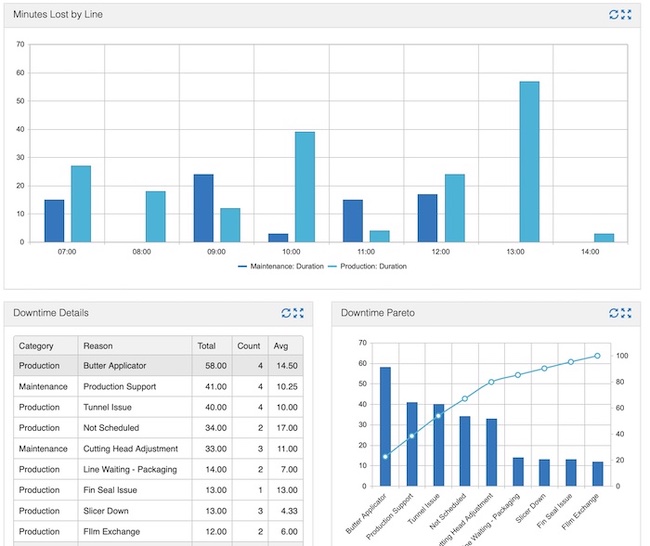Select the Tunnel Issue reason cell
The image size is (650, 546).
click(135, 407)
